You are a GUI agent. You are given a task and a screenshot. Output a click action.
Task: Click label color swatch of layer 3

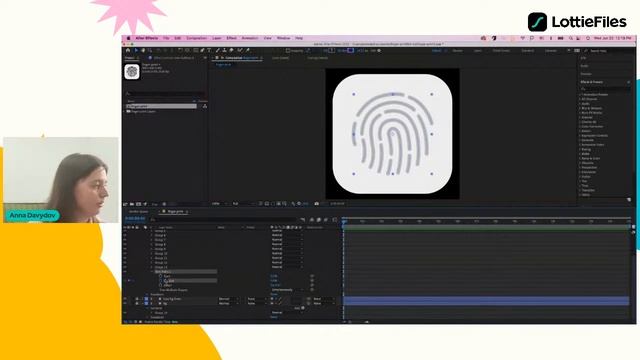(x=146, y=303)
